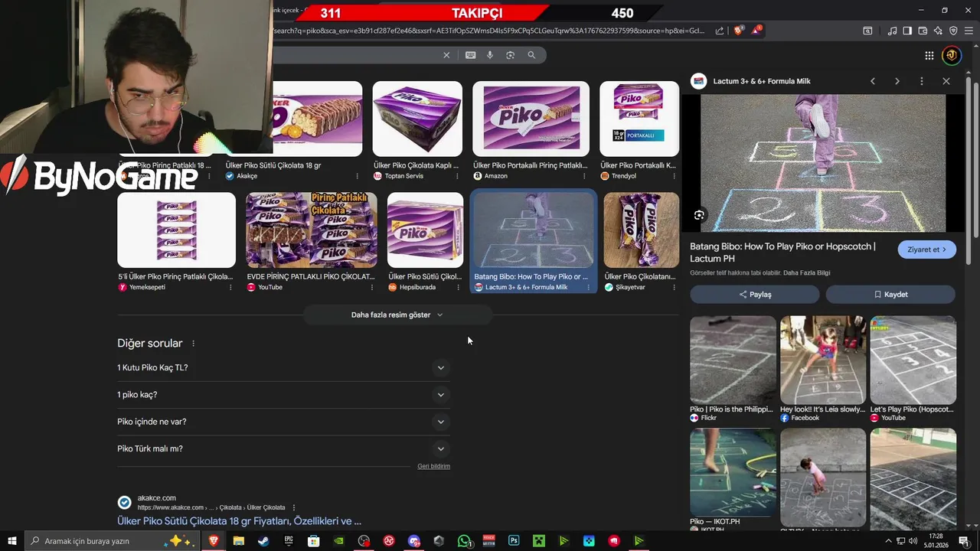The width and height of the screenshot is (980, 551).
Task: Clear the Google search box text
Action: click(446, 55)
